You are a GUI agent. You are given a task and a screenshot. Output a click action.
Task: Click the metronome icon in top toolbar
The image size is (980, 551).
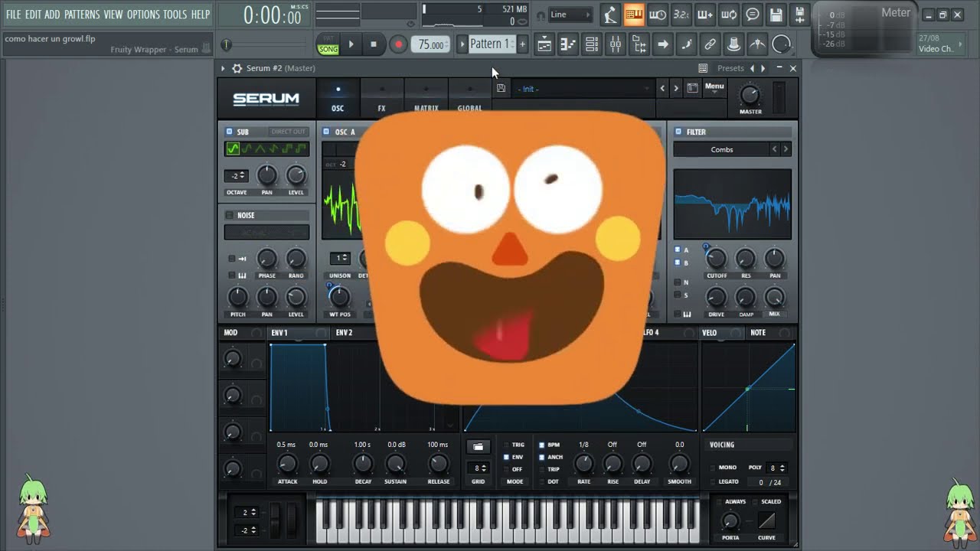610,15
